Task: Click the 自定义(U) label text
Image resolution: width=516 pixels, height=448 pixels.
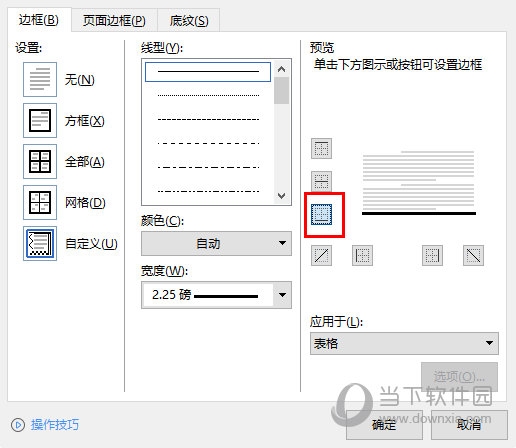Action: coord(91,244)
